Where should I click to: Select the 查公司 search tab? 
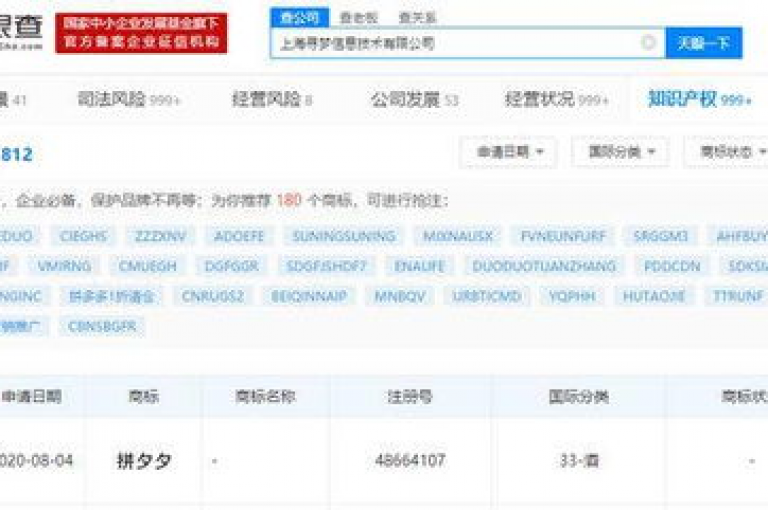click(300, 18)
